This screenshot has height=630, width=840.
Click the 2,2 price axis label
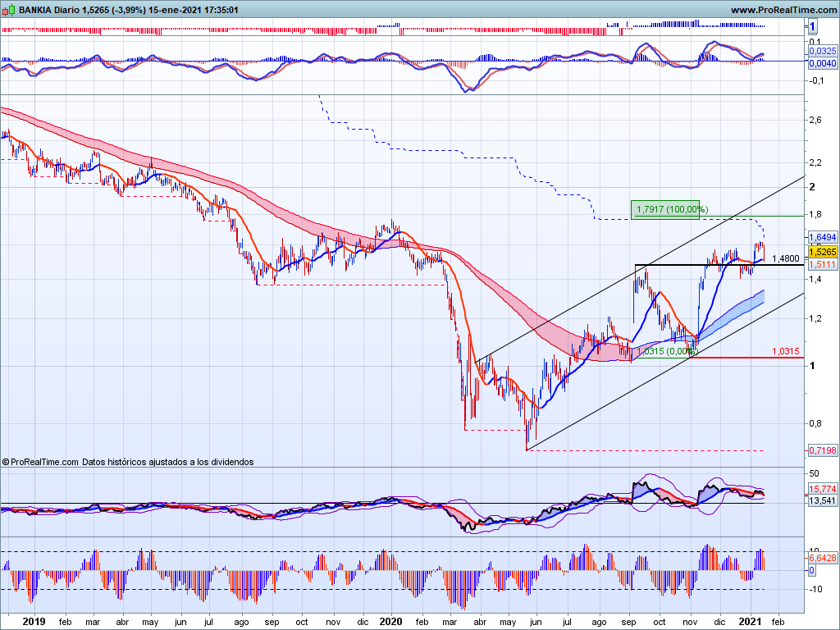point(815,162)
